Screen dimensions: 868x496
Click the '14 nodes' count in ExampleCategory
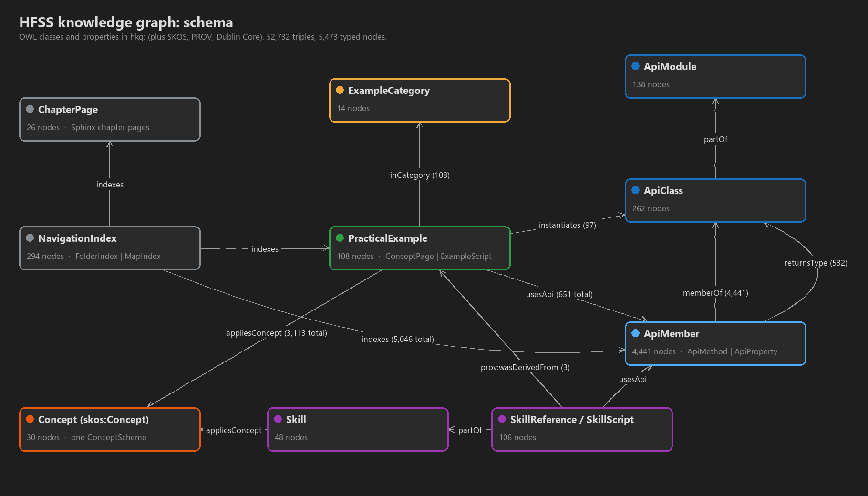point(353,108)
